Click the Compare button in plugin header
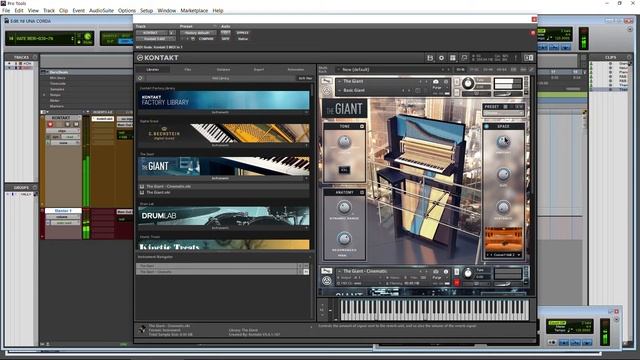This screenshot has width=640, height=360. pyautogui.click(x=206, y=39)
